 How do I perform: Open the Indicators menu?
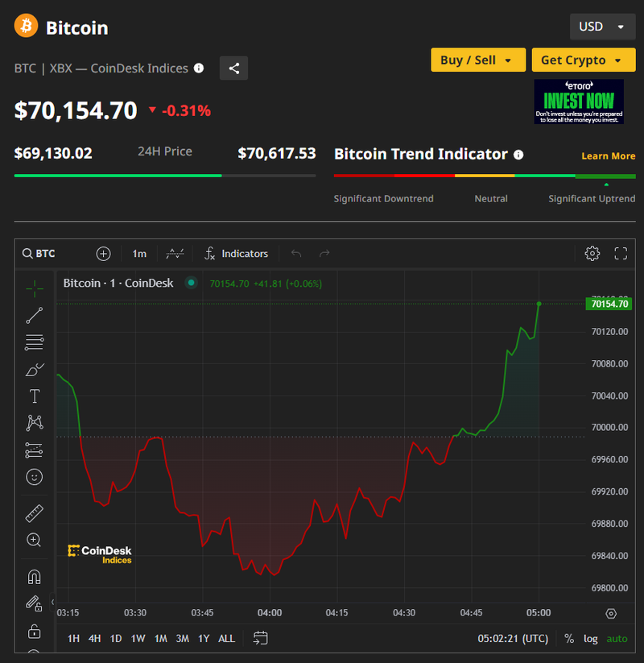[236, 254]
